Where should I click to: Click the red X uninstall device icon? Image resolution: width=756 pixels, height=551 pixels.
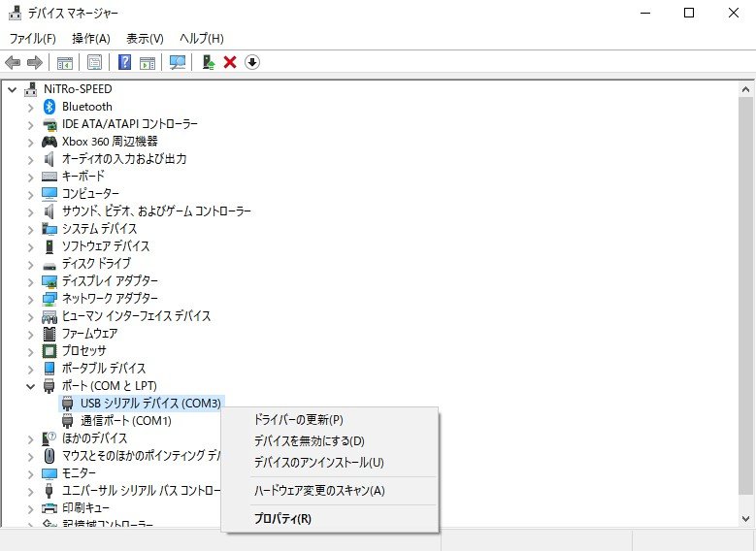click(x=230, y=62)
